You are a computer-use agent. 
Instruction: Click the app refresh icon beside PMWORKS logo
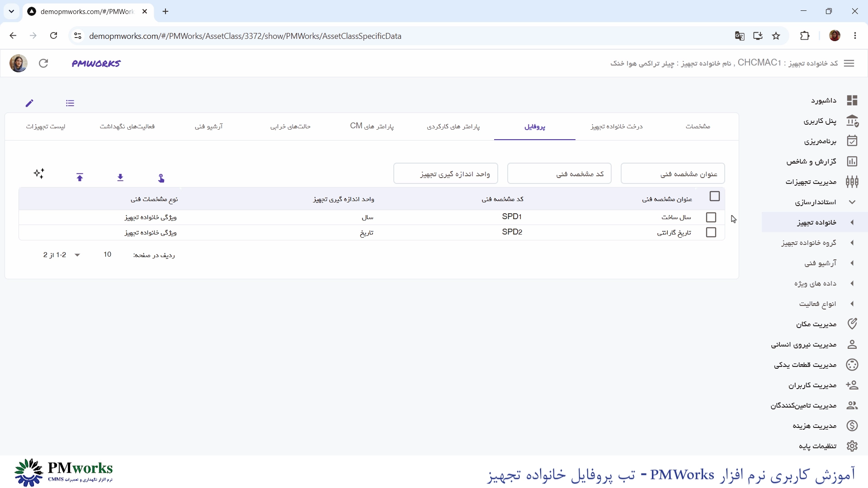tap(43, 63)
